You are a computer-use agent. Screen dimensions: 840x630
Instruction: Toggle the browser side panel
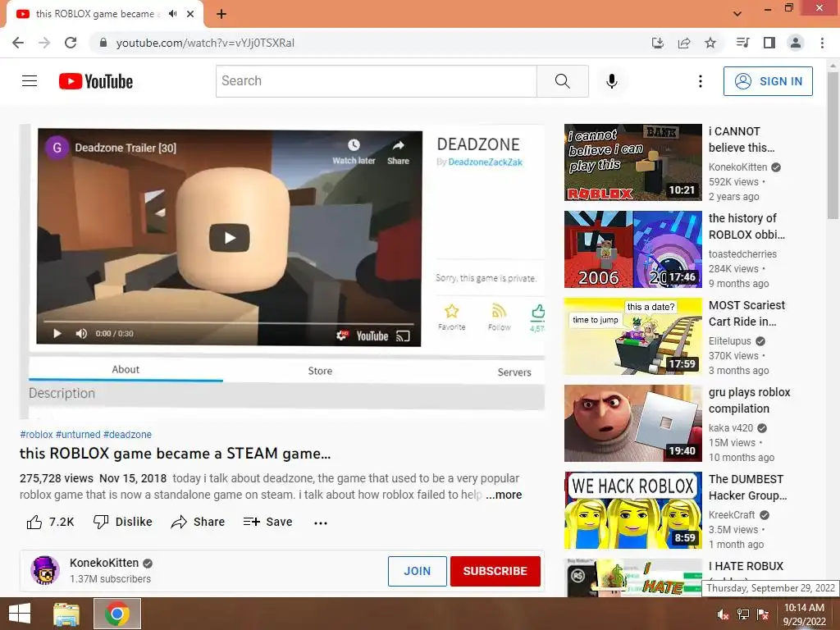[769, 43]
